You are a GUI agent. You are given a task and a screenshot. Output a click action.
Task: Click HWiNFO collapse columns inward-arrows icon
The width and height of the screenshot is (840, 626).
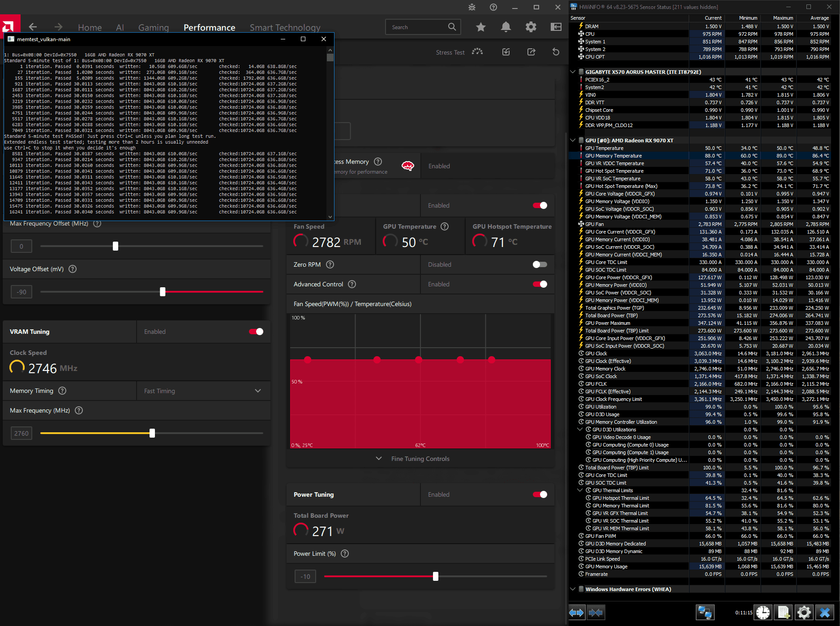(596, 613)
